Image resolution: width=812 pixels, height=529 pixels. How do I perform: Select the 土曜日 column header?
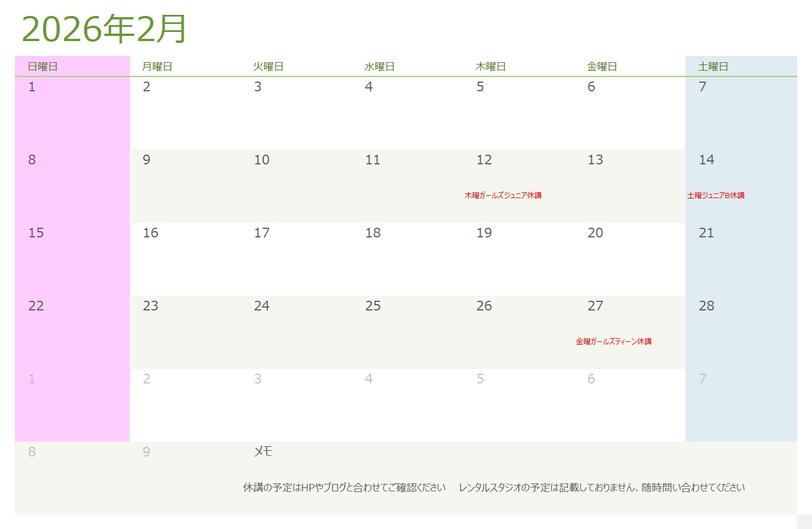coord(713,67)
